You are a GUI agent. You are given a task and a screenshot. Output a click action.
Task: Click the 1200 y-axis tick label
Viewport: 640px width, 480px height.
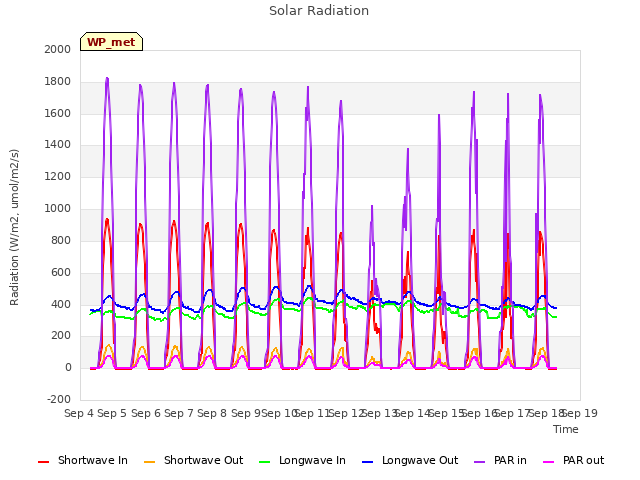58,177
